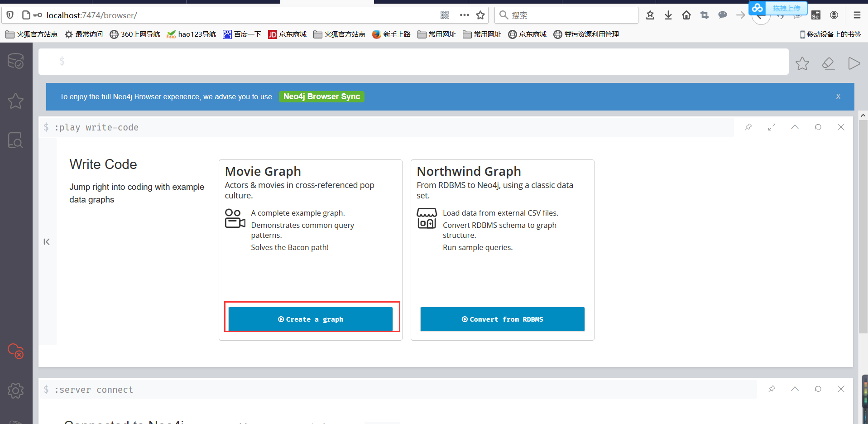Open the Downloads arrow icon
Image resolution: width=868 pixels, height=424 pixels.
(x=668, y=15)
